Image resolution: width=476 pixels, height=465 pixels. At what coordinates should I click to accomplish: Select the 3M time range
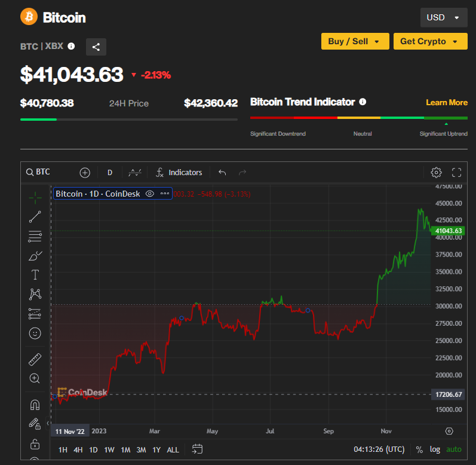coord(141,450)
